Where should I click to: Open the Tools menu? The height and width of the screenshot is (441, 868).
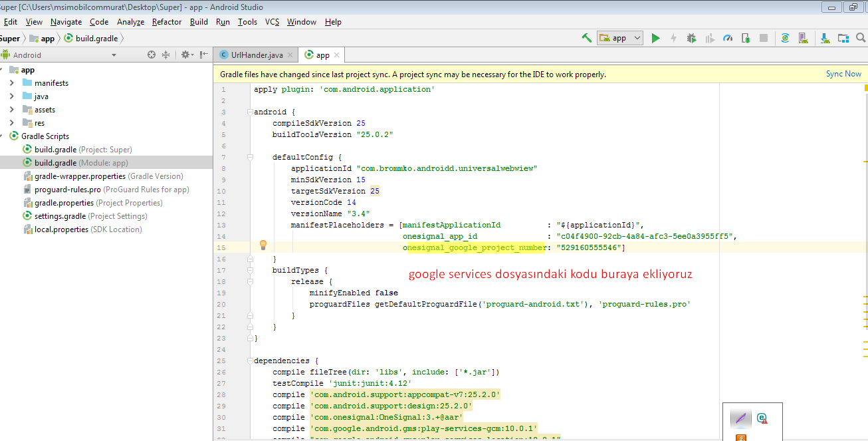point(247,22)
